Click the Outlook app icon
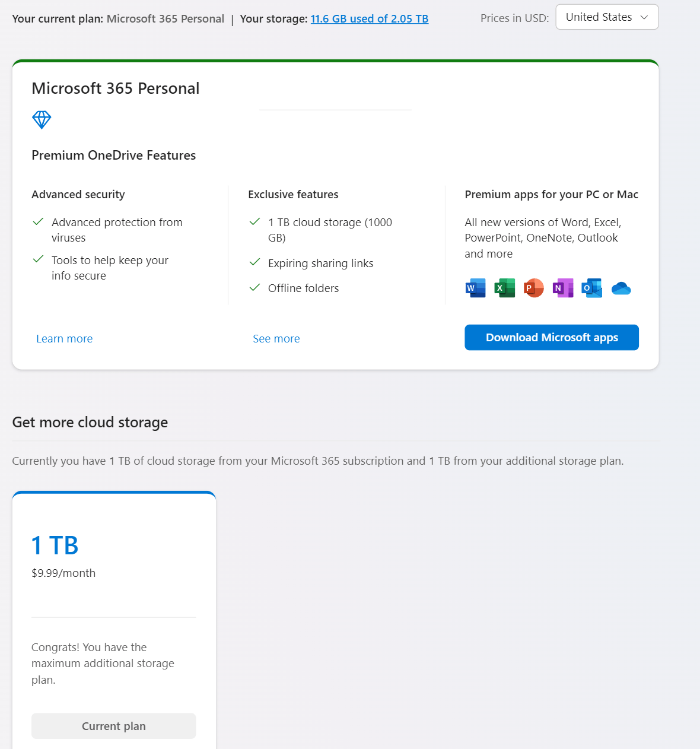 (x=592, y=288)
